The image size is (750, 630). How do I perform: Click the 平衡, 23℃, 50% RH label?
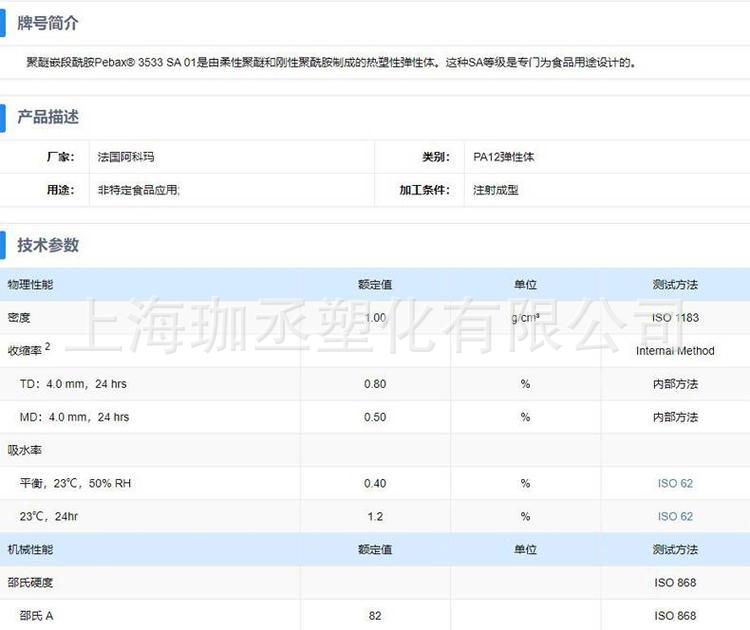(x=75, y=483)
